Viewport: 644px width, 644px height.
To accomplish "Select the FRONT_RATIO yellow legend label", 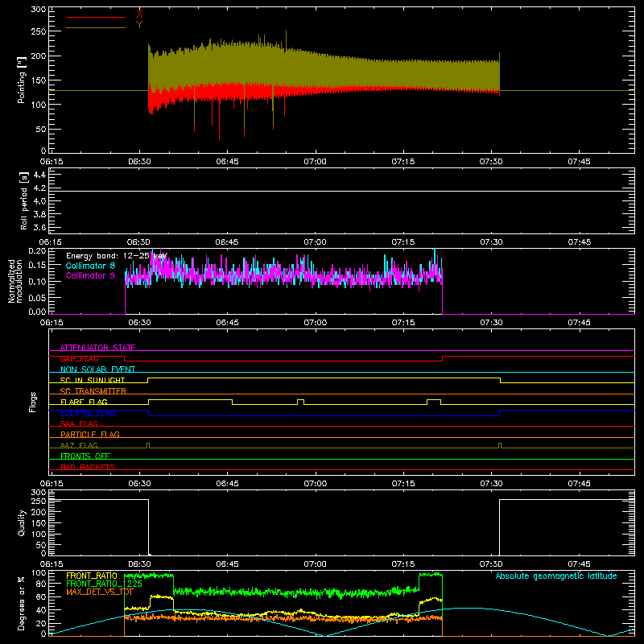I will click(x=92, y=576).
